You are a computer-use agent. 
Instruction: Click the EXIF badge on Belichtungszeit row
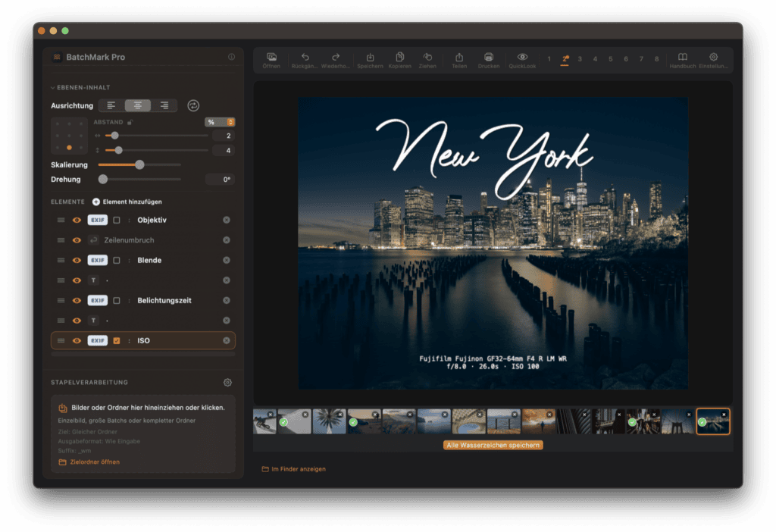click(x=98, y=300)
